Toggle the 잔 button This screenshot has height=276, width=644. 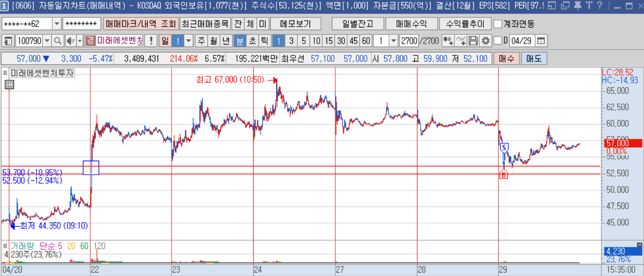[238, 24]
